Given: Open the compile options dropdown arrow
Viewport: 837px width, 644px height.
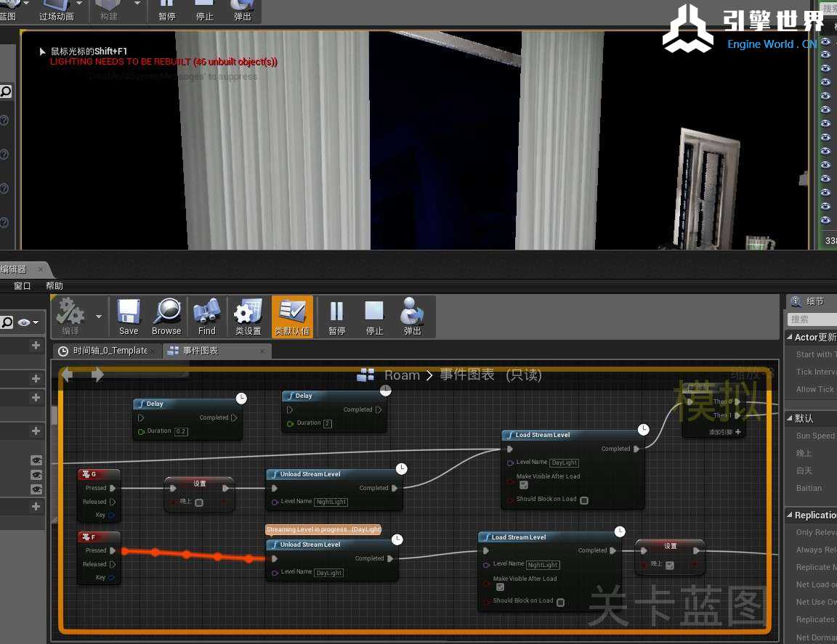Looking at the screenshot, I should pos(99,317).
